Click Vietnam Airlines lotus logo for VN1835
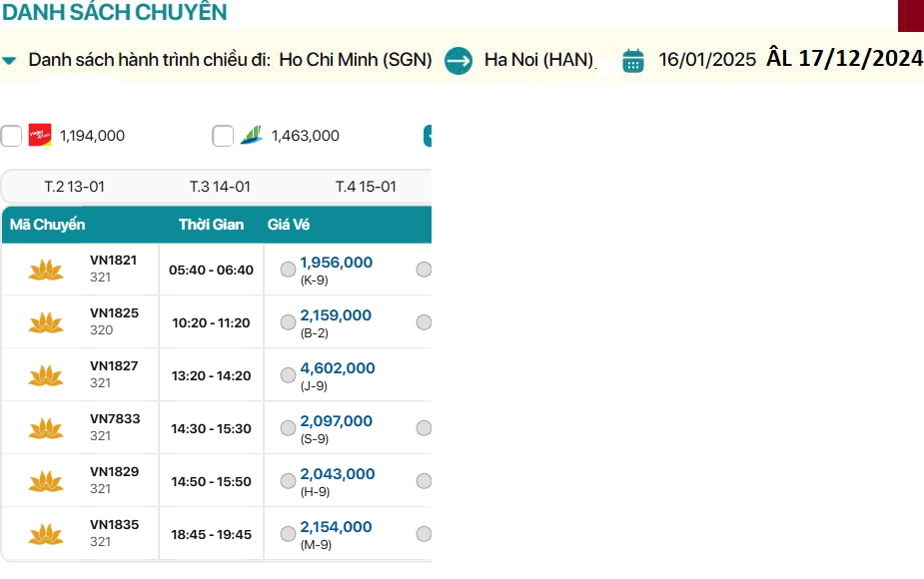924x579 pixels. (45, 534)
